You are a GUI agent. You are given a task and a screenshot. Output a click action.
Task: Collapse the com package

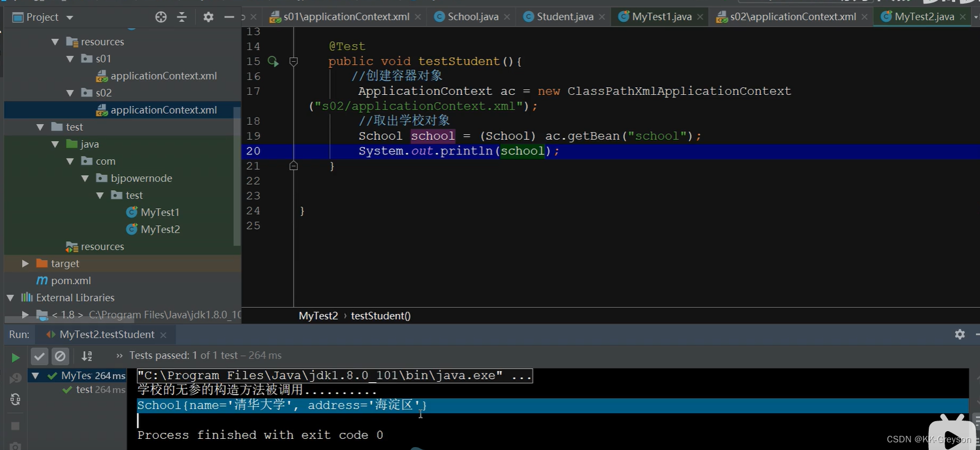point(70,161)
